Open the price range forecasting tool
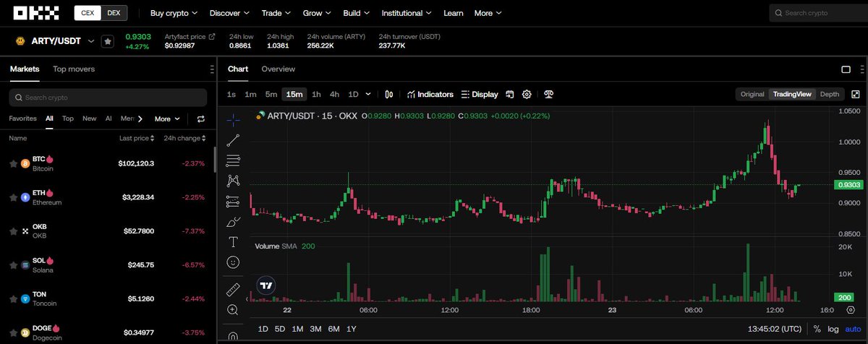868x344 pixels. tap(233, 201)
